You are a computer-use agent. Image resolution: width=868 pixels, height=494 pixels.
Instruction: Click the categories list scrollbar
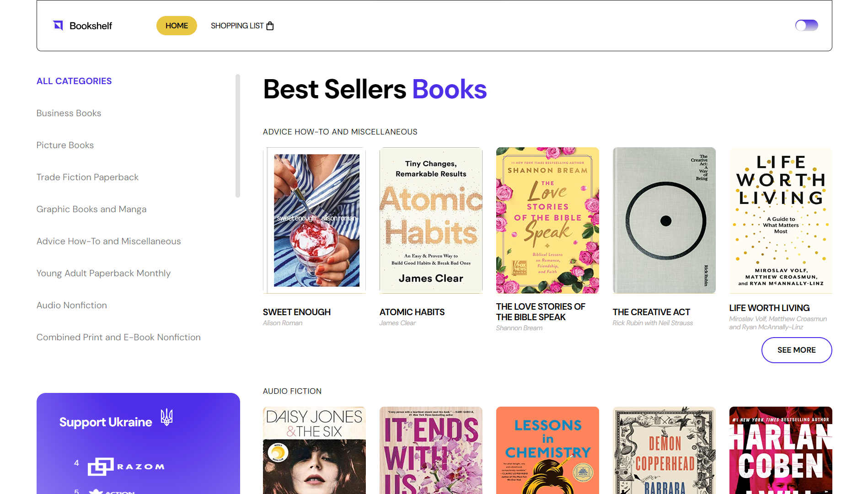[238, 136]
